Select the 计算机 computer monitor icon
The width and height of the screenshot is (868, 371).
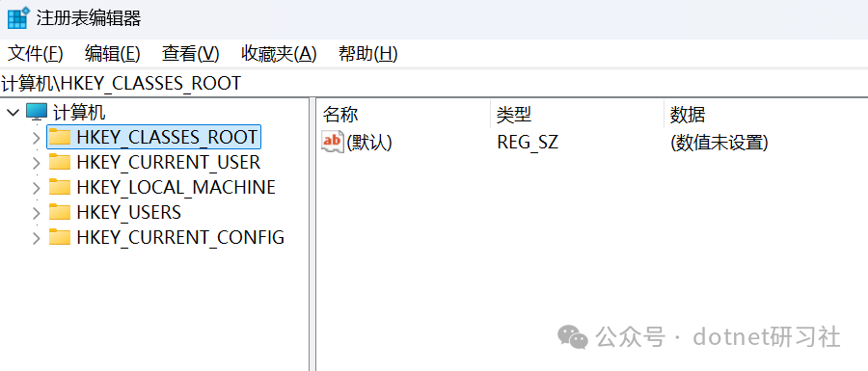[37, 113]
